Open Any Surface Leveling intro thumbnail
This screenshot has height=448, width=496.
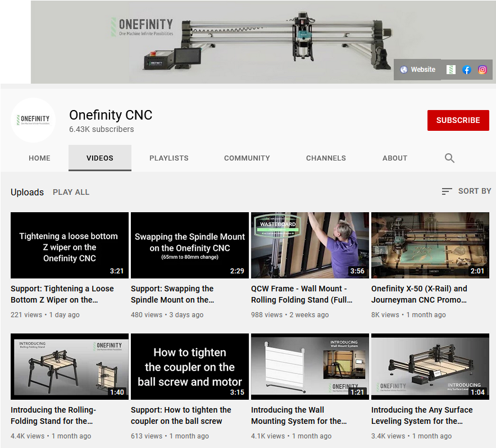430,367
